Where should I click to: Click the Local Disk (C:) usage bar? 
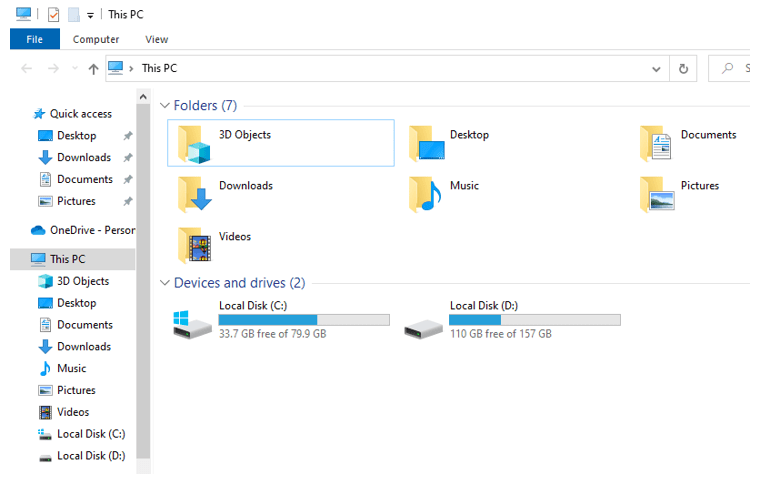(x=304, y=320)
